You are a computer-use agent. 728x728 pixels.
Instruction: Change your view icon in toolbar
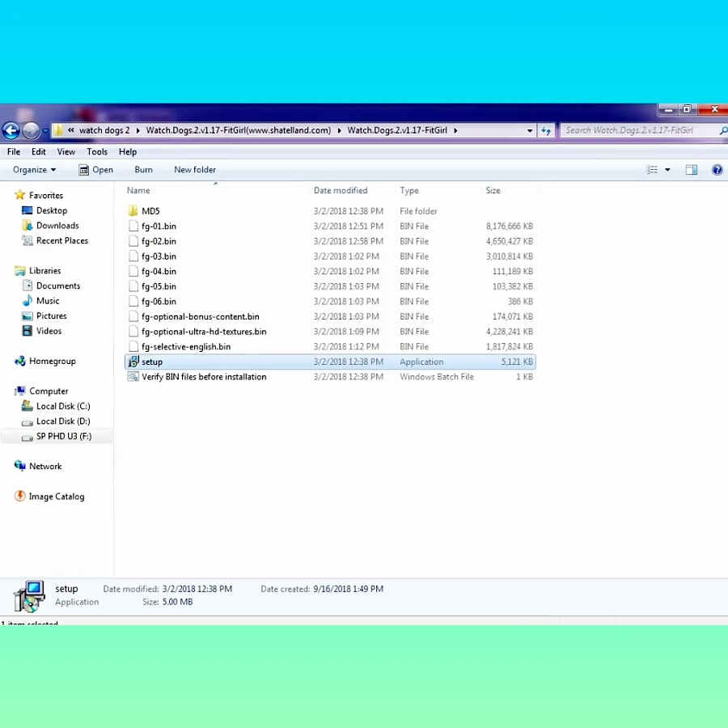tap(652, 170)
